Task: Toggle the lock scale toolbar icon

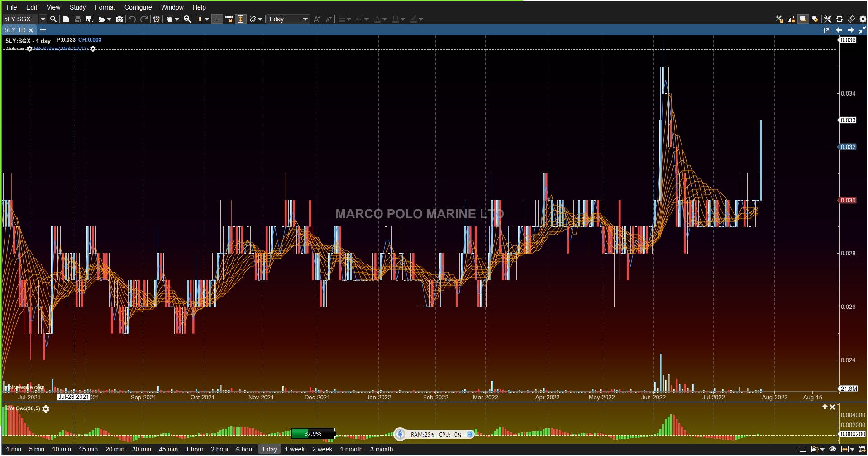Action: (x=229, y=19)
